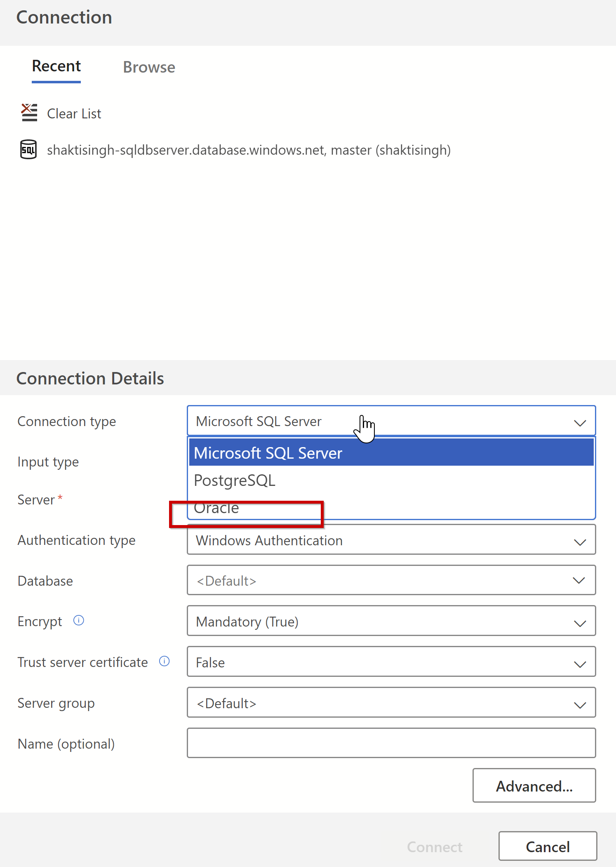Switch to the Browse tab
Screen dimensions: 616x867
coord(149,67)
